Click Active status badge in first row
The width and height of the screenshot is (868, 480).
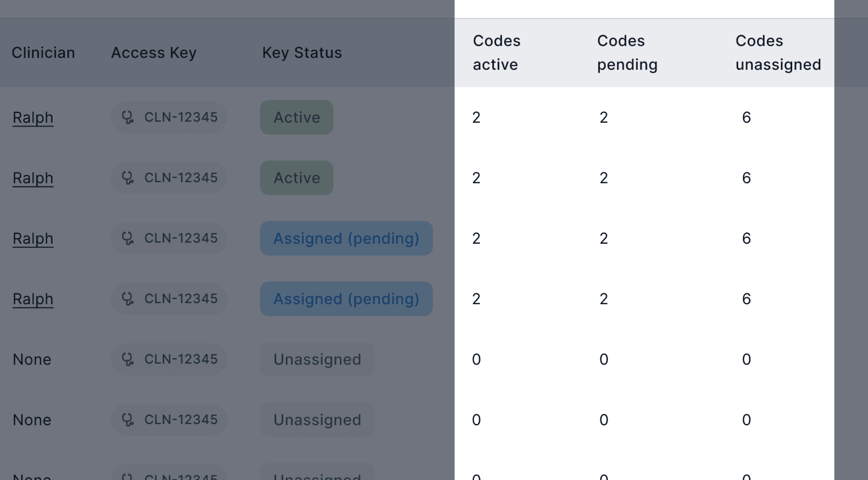pyautogui.click(x=297, y=117)
